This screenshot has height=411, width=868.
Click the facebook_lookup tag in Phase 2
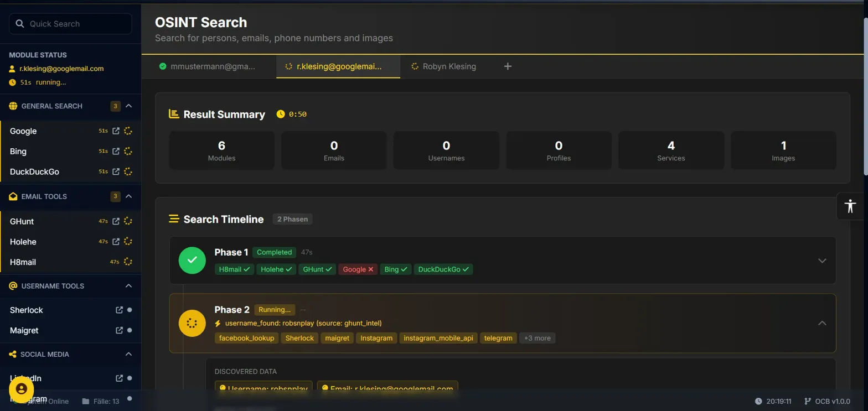246,338
